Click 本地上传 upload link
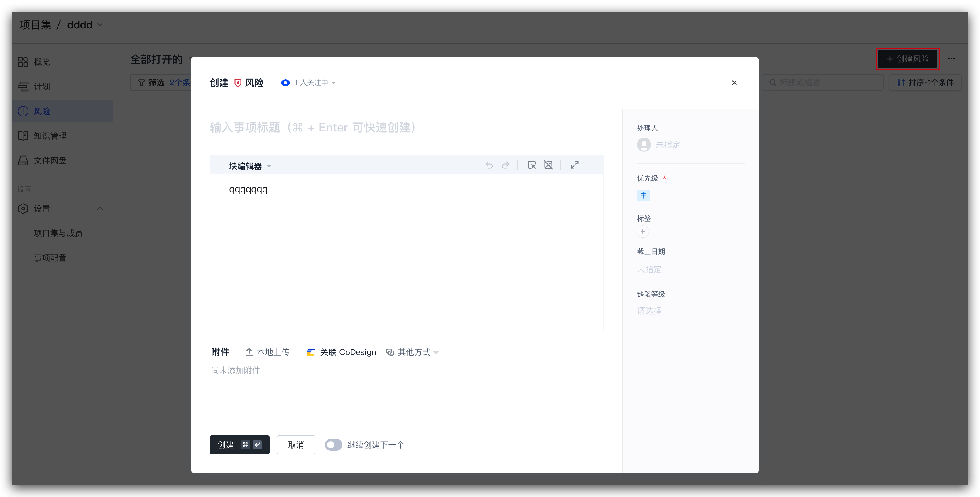980x497 pixels. click(267, 352)
